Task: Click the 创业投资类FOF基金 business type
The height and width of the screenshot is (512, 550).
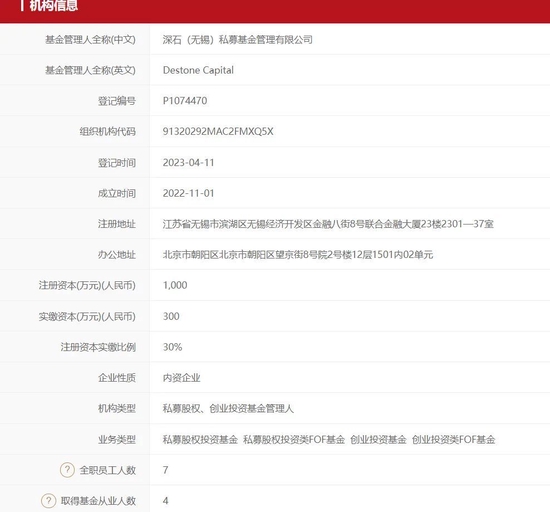Action: pos(454,439)
